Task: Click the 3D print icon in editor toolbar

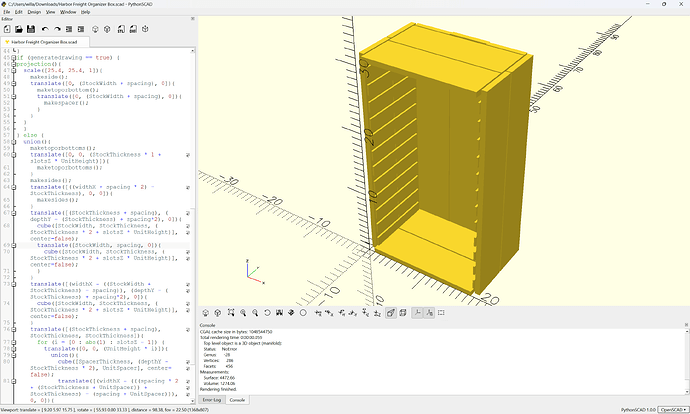Action: click(x=145, y=29)
